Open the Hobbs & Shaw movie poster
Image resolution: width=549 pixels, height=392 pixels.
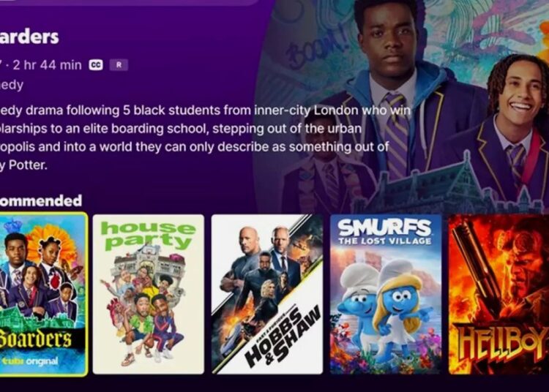pos(266,294)
